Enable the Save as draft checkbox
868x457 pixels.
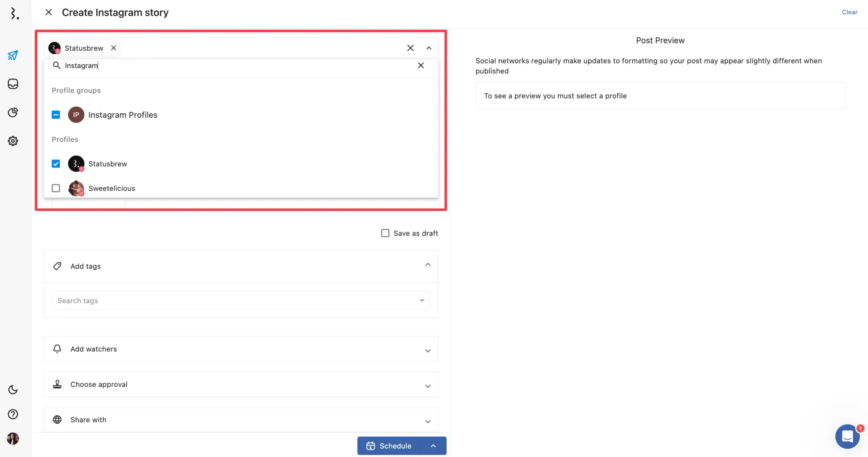click(385, 233)
